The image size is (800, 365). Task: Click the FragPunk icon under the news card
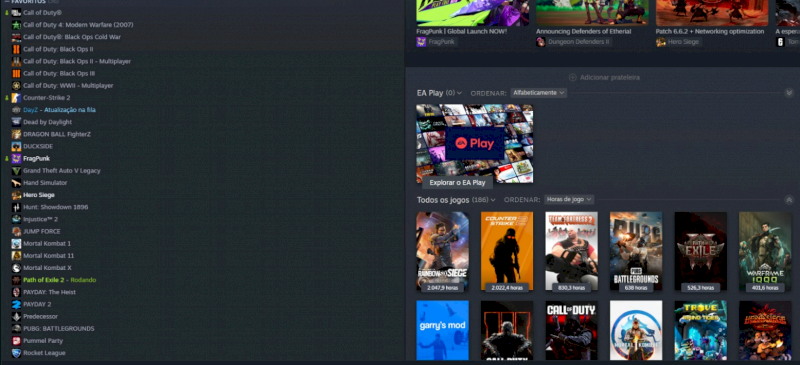coord(421,42)
